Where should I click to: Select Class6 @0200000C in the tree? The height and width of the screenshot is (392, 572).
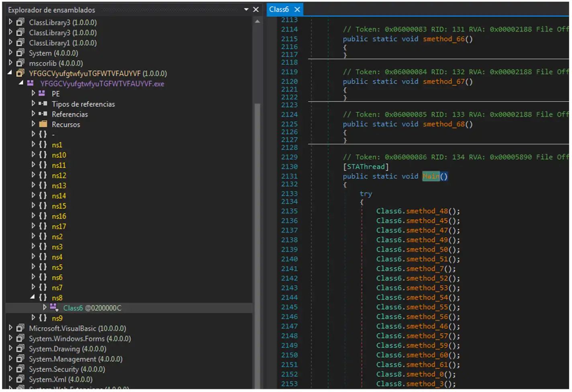(x=92, y=308)
